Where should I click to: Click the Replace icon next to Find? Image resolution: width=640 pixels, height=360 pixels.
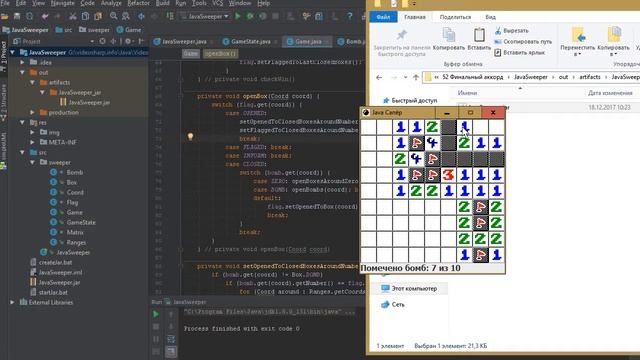(126, 16)
